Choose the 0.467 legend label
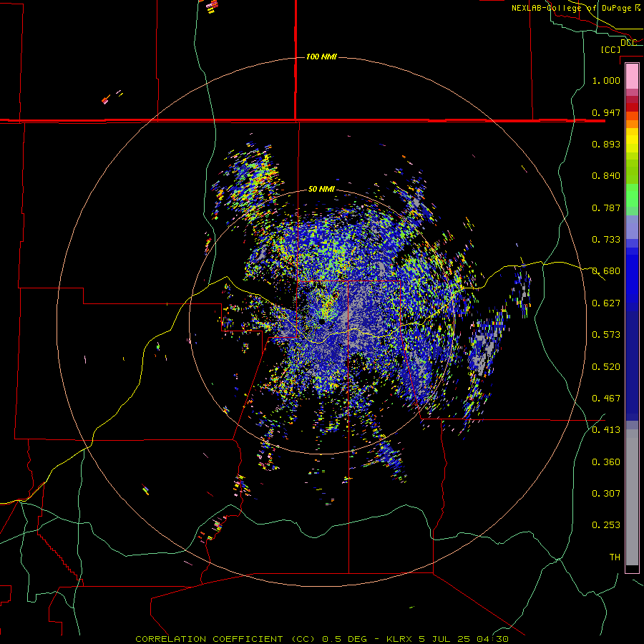The height and width of the screenshot is (644, 644). [606, 399]
